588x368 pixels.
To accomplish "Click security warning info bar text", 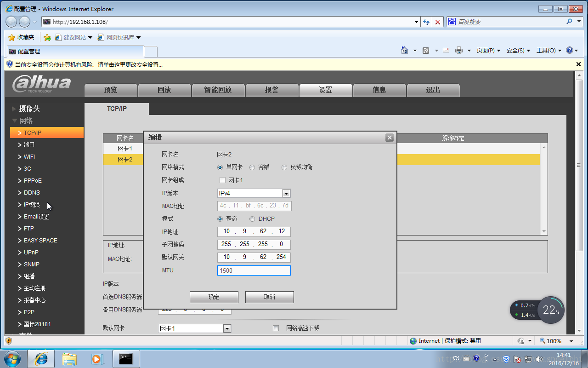I will [x=89, y=65].
